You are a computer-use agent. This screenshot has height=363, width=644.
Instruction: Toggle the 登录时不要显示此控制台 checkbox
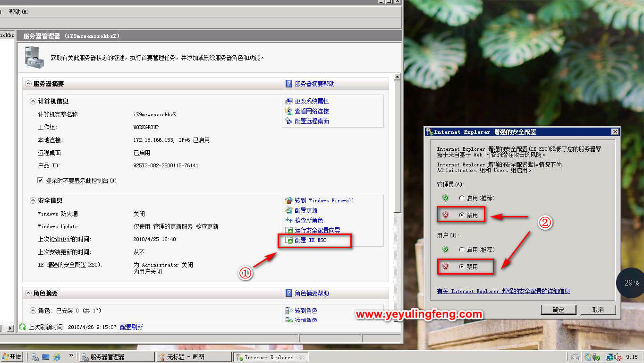[41, 181]
